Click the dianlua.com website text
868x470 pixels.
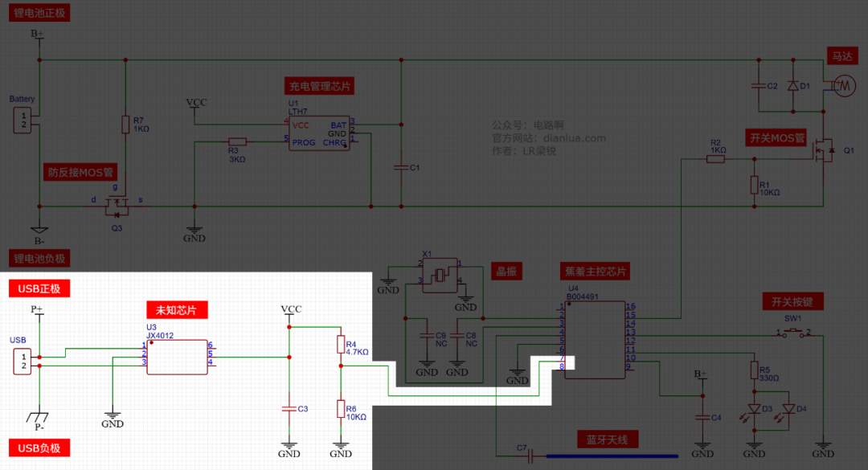575,138
